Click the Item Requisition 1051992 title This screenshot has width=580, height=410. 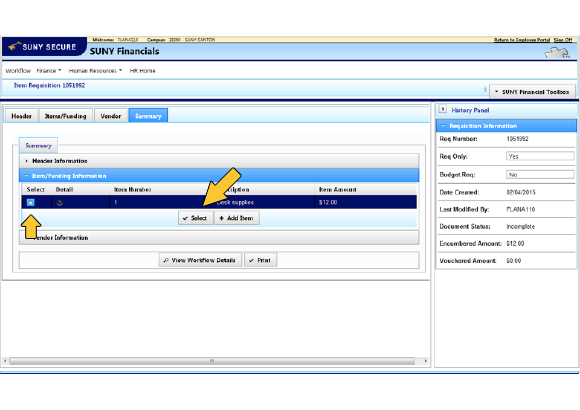pyautogui.click(x=49, y=85)
